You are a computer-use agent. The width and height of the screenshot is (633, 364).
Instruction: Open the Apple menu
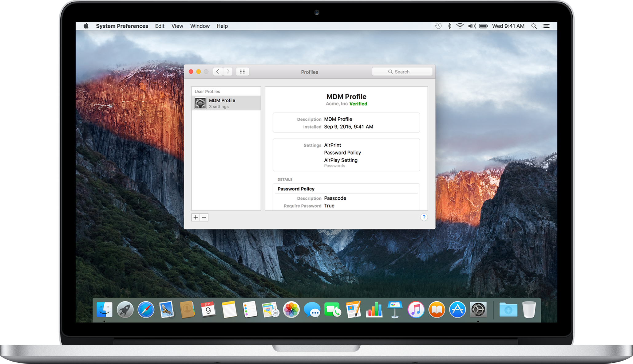pyautogui.click(x=86, y=26)
